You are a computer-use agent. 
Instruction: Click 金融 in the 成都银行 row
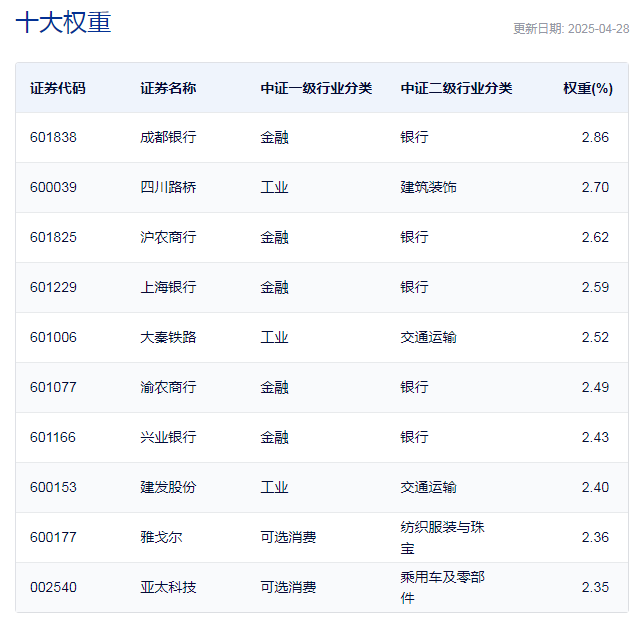(x=274, y=137)
